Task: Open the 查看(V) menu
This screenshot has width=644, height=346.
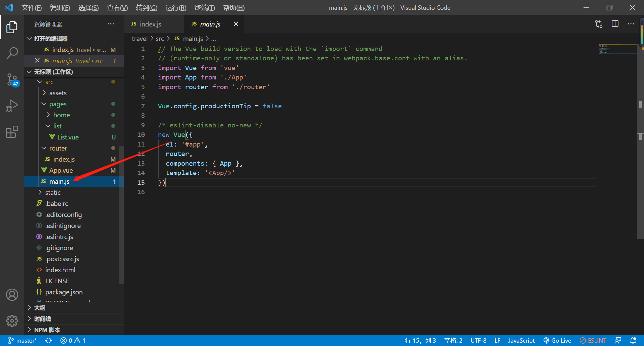Action: pos(117,7)
